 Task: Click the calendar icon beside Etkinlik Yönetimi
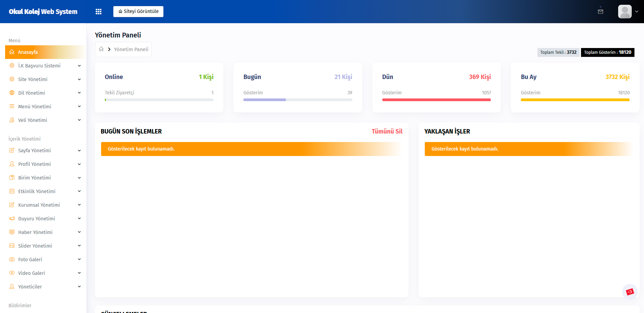(x=12, y=191)
